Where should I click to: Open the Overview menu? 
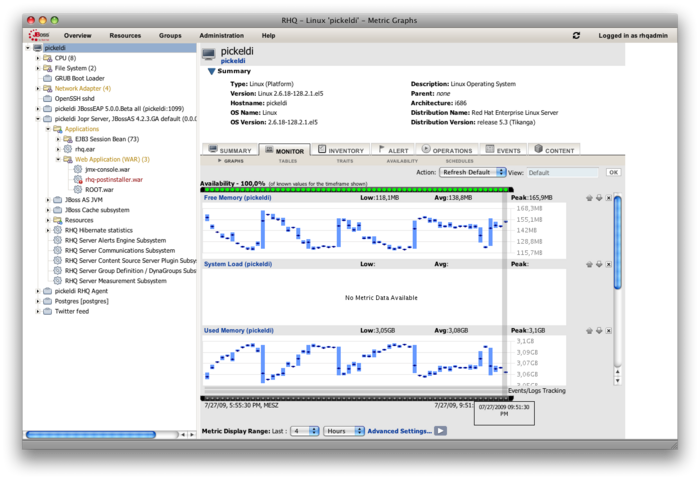pos(77,35)
